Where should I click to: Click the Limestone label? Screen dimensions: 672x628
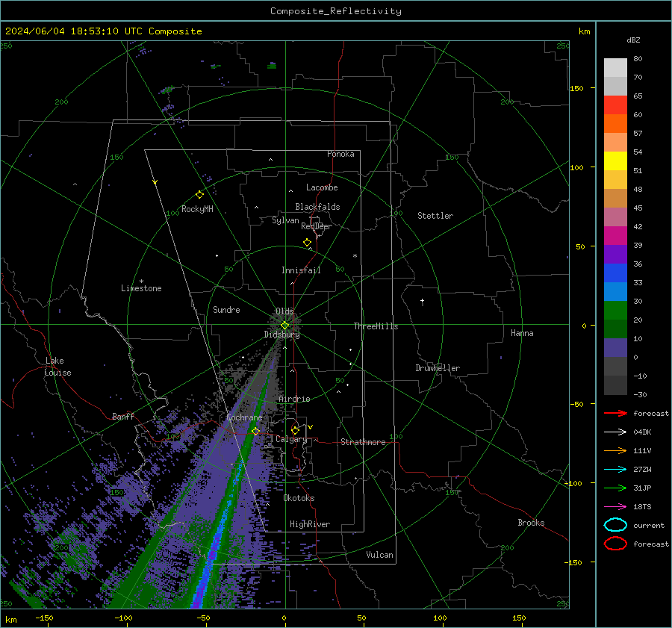tap(141, 288)
